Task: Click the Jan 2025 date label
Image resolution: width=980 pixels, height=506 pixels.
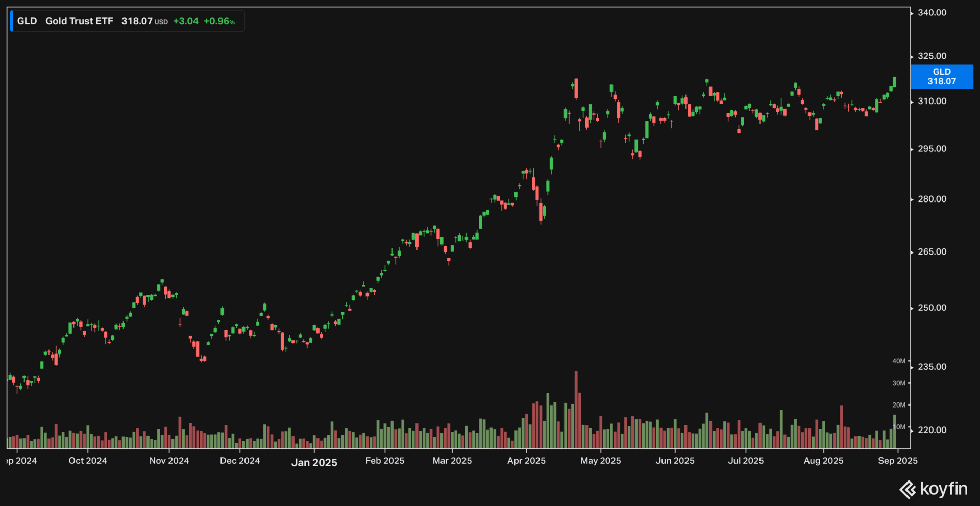Action: (x=314, y=463)
